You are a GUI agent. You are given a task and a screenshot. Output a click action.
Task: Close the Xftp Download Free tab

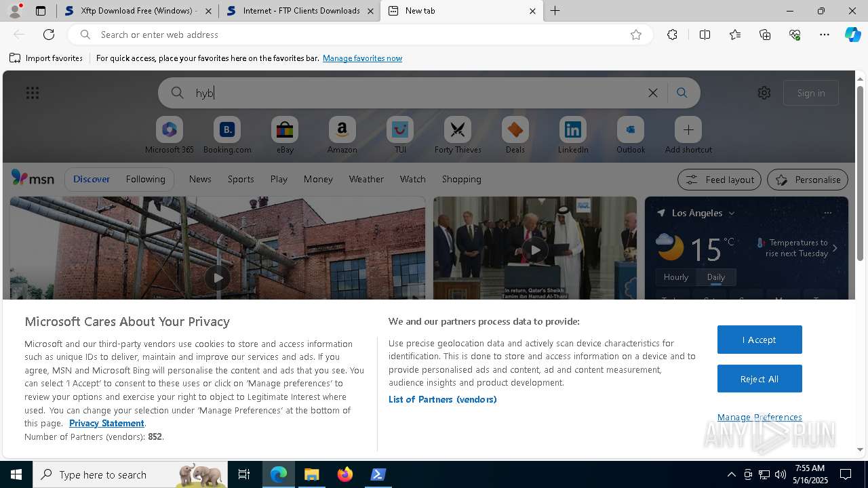[208, 11]
